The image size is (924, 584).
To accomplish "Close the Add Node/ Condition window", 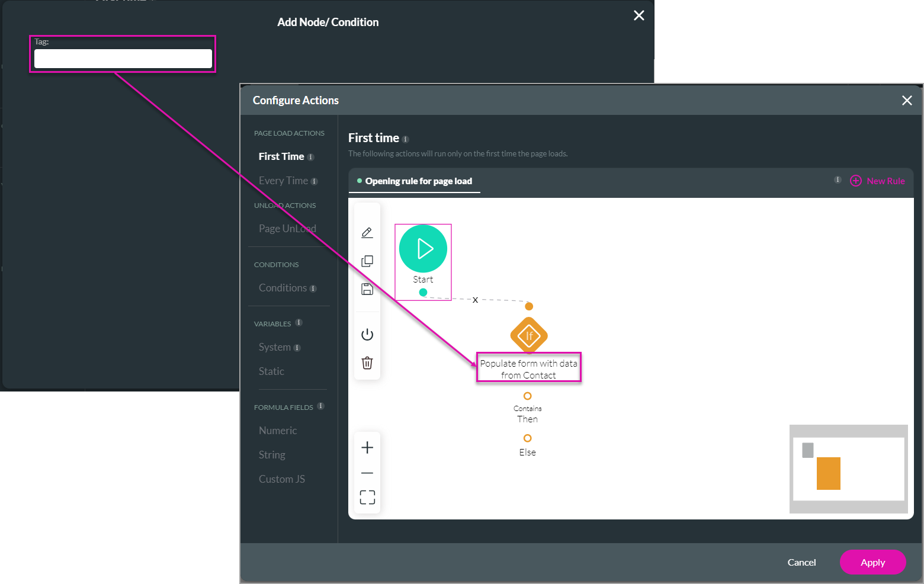I will (x=639, y=15).
